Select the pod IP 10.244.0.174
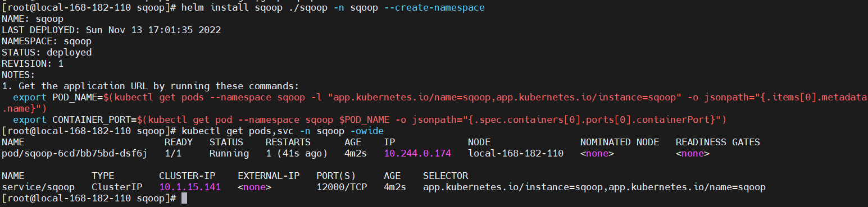Viewport: 868px width, 207px height. click(x=417, y=153)
